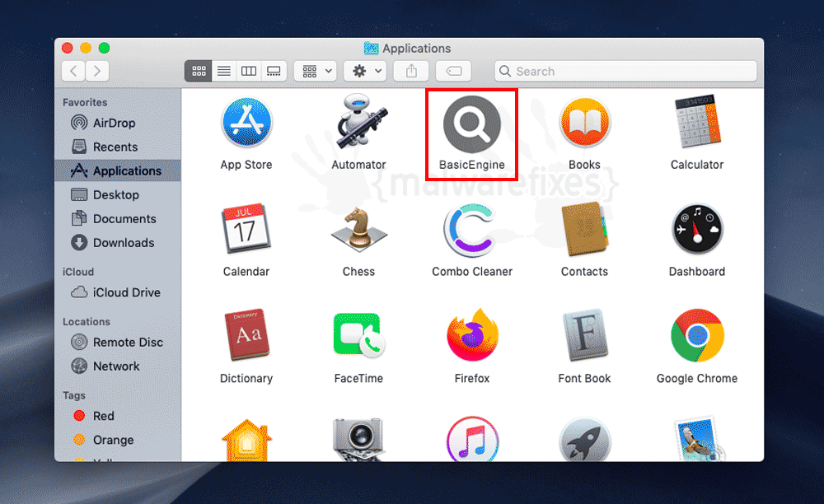This screenshot has height=504, width=824.
Task: Select the BasicEngine magnifier app icon
Action: 472,124
